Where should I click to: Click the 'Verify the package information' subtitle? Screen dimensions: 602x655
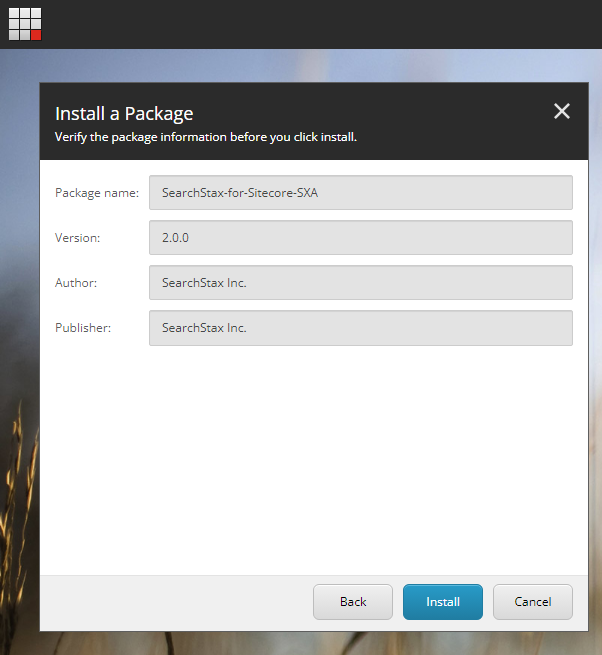[206, 137]
